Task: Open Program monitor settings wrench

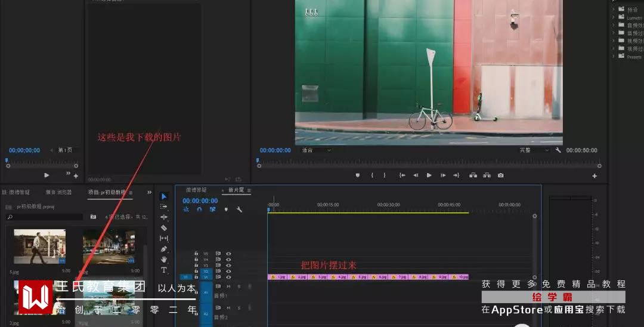Action: [558, 150]
